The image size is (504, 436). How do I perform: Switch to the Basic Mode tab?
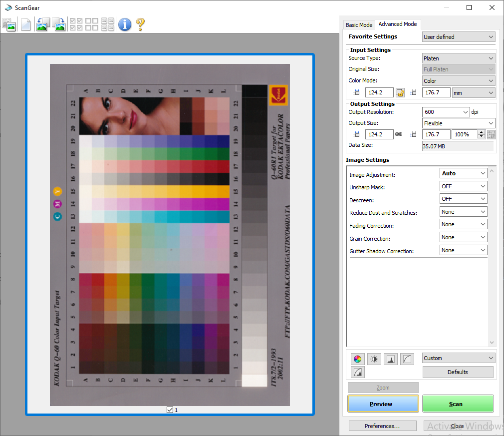point(359,25)
